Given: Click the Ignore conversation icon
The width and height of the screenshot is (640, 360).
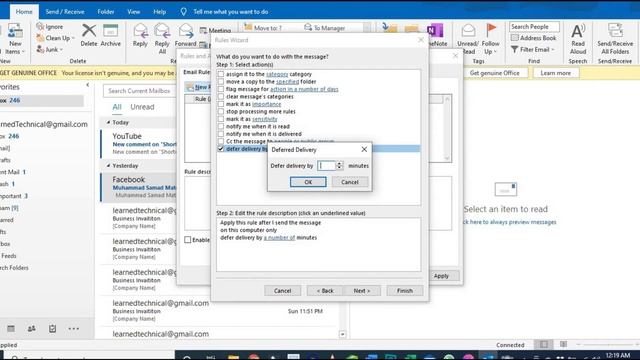Looking at the screenshot, I should tap(40, 27).
